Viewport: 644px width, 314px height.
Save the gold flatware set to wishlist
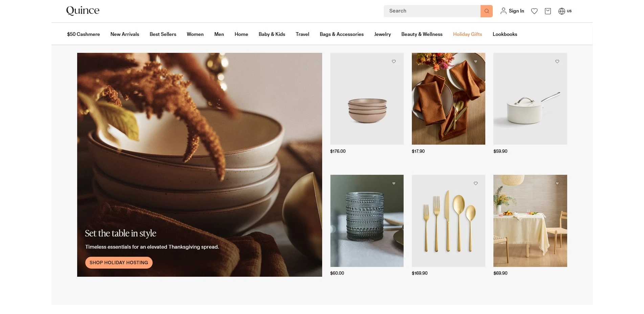coord(475,184)
